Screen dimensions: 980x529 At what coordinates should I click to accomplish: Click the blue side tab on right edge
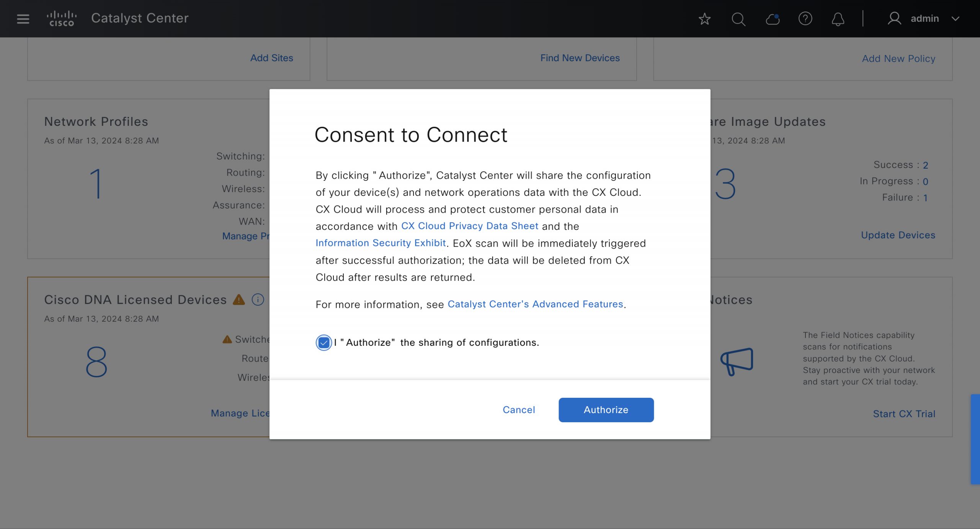(x=975, y=439)
